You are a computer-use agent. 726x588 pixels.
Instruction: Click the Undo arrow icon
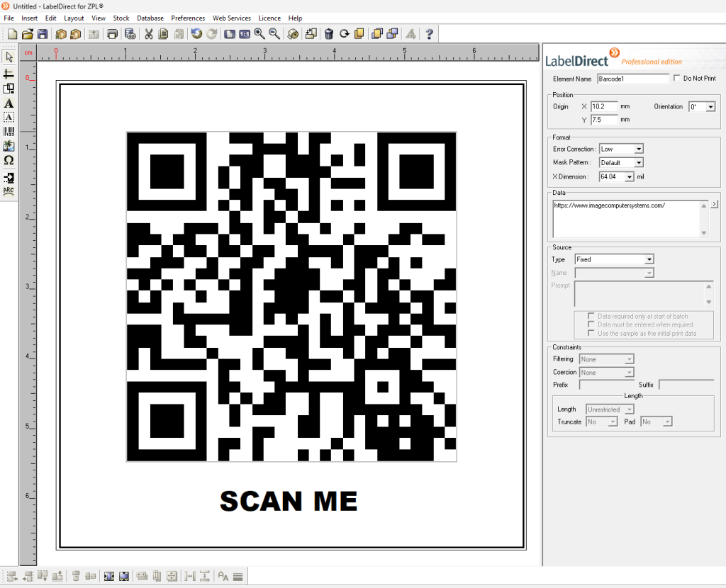pyautogui.click(x=197, y=34)
